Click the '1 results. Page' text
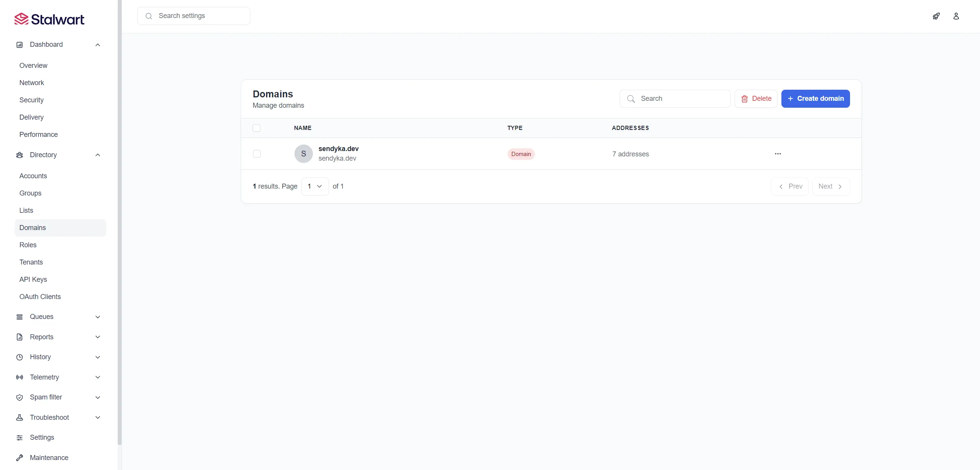This screenshot has height=470, width=980. click(275, 186)
